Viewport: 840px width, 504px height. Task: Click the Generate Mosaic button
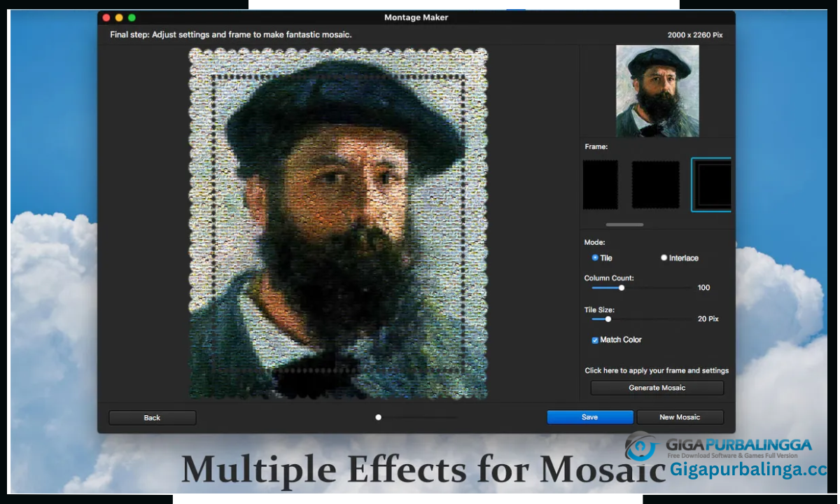[657, 388]
